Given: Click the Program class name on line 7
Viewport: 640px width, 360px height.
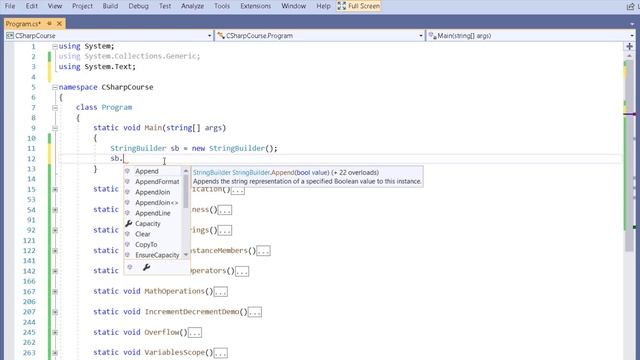Looking at the screenshot, I should pyautogui.click(x=117, y=108).
